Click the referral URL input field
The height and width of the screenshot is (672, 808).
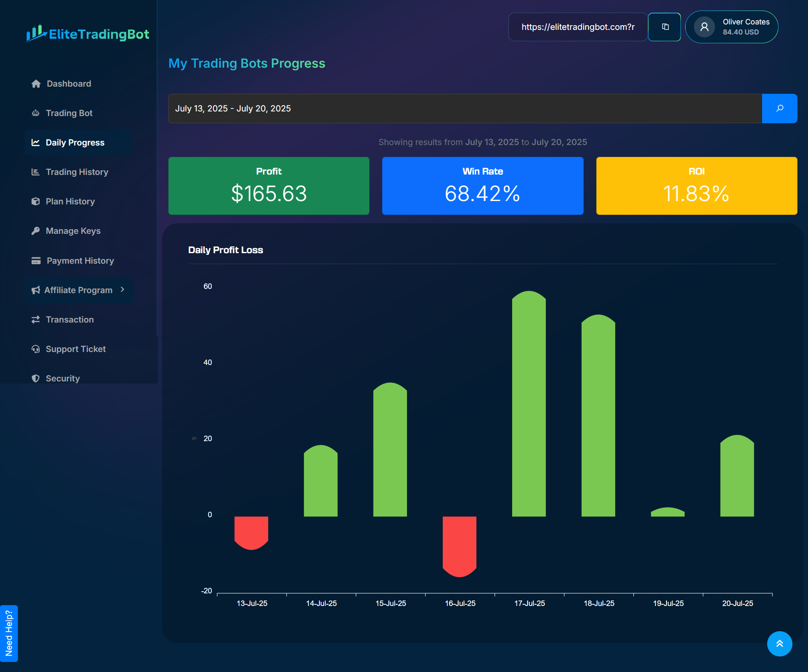click(x=577, y=27)
